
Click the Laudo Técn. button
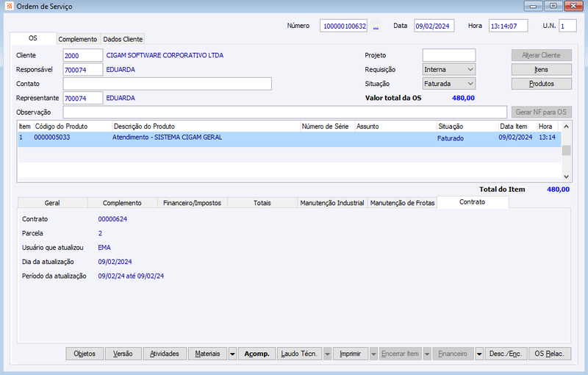299,354
